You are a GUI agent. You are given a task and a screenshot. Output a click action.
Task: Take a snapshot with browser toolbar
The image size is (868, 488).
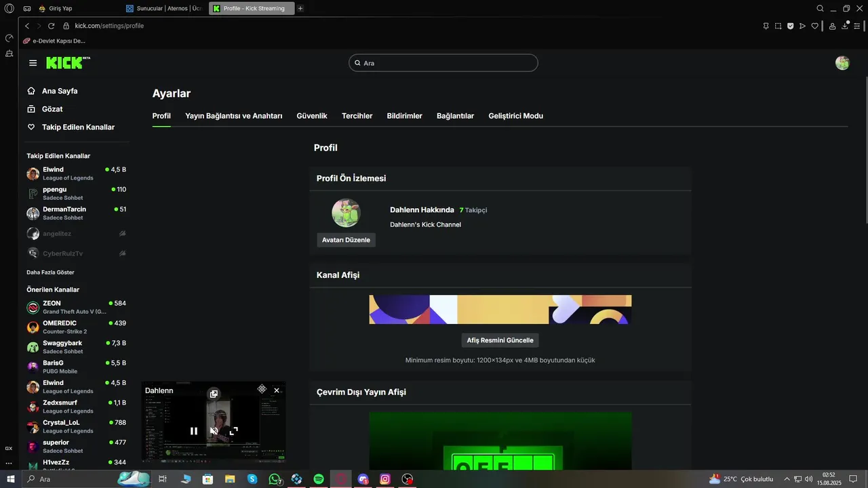click(x=778, y=26)
